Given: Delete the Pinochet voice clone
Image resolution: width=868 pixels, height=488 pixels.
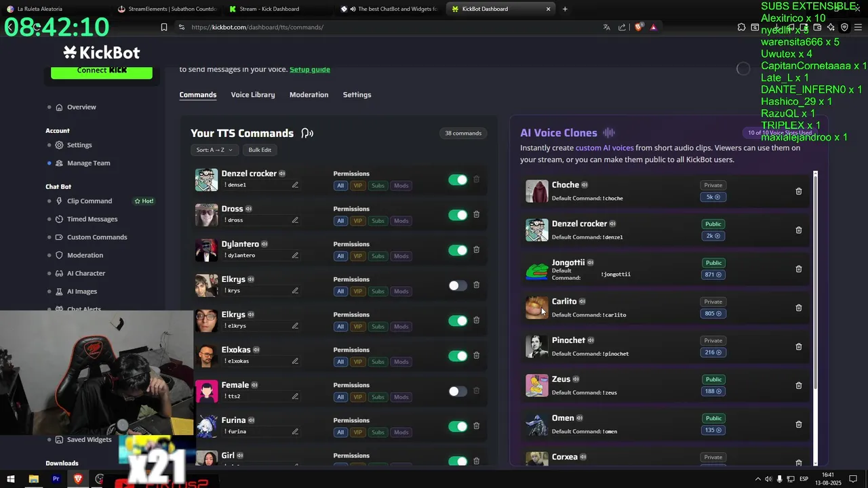Looking at the screenshot, I should coord(798,346).
